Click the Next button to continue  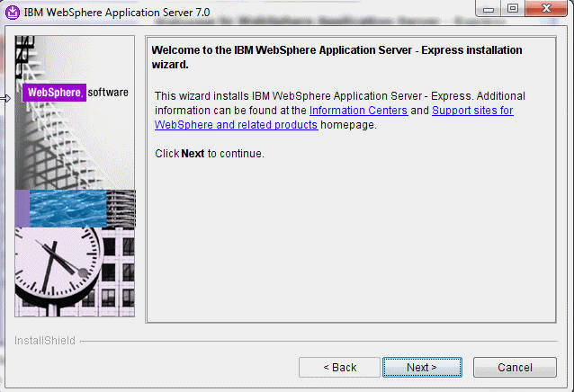coord(422,367)
